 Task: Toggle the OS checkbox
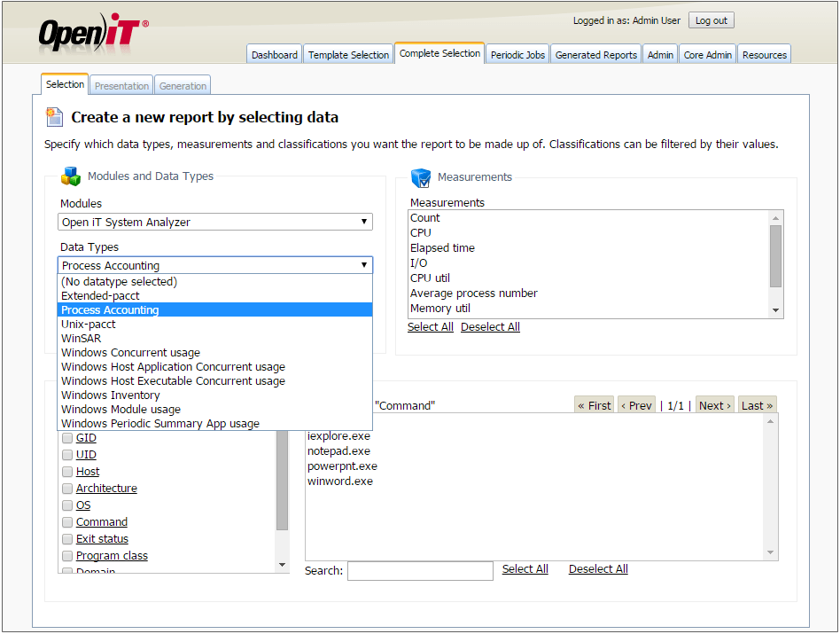click(67, 505)
